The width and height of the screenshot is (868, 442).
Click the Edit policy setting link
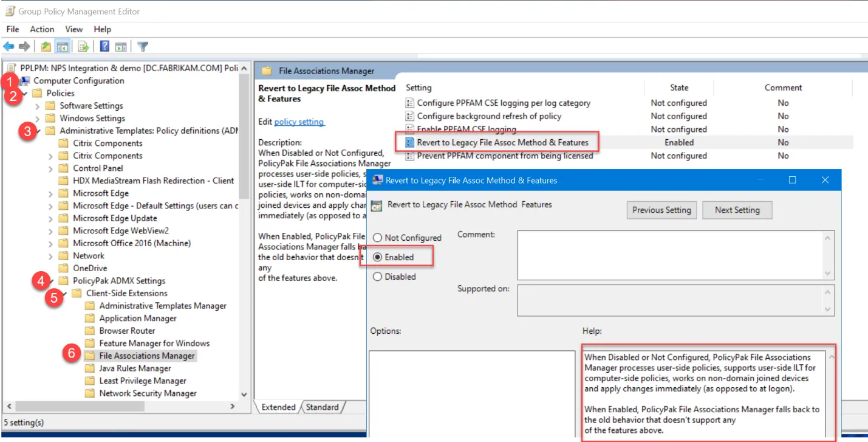[299, 122]
